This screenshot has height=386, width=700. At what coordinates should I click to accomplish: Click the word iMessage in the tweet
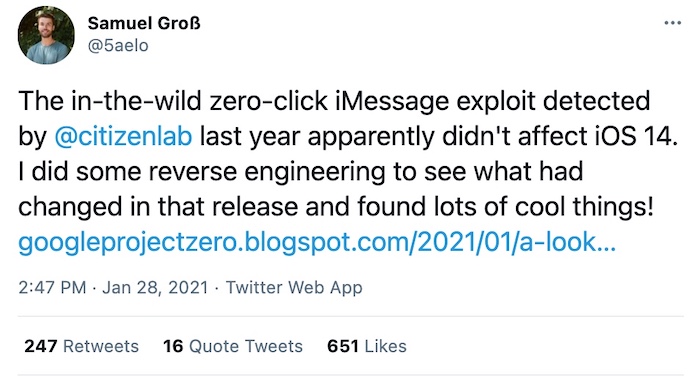click(x=392, y=101)
